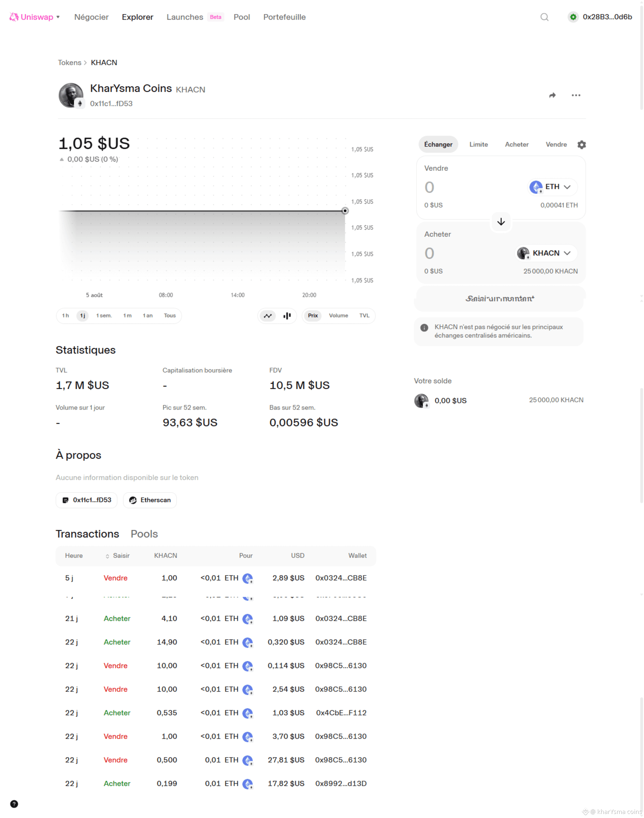Screen dimensions: 644x818
Task: Open the search magnifier in header
Action: click(544, 17)
